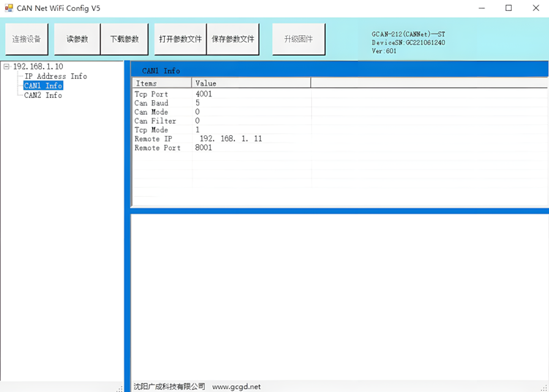The height and width of the screenshot is (392, 549).
Task: Collapse the 192.168.1.10 tree node
Action: point(7,67)
